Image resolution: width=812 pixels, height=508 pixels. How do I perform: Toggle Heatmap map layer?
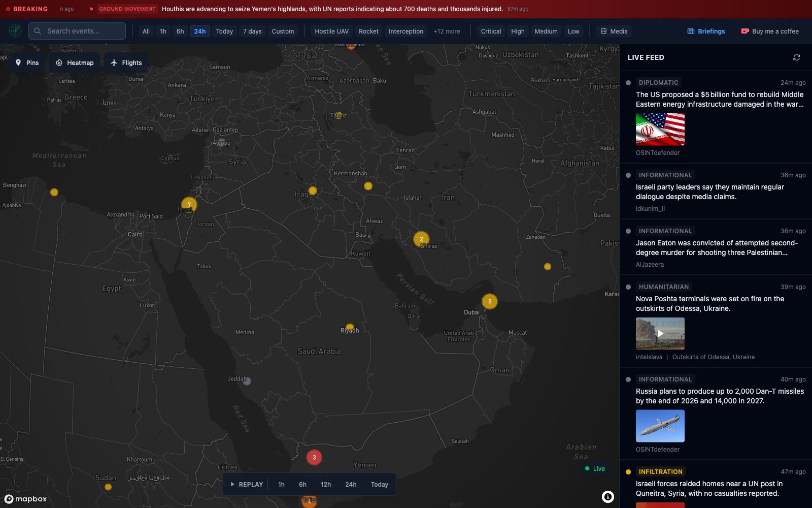pos(75,63)
